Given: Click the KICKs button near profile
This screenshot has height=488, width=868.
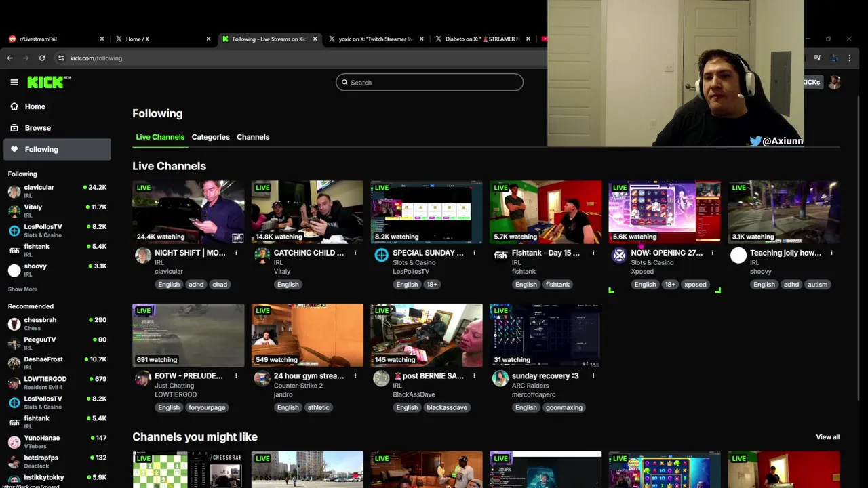Looking at the screenshot, I should [811, 82].
